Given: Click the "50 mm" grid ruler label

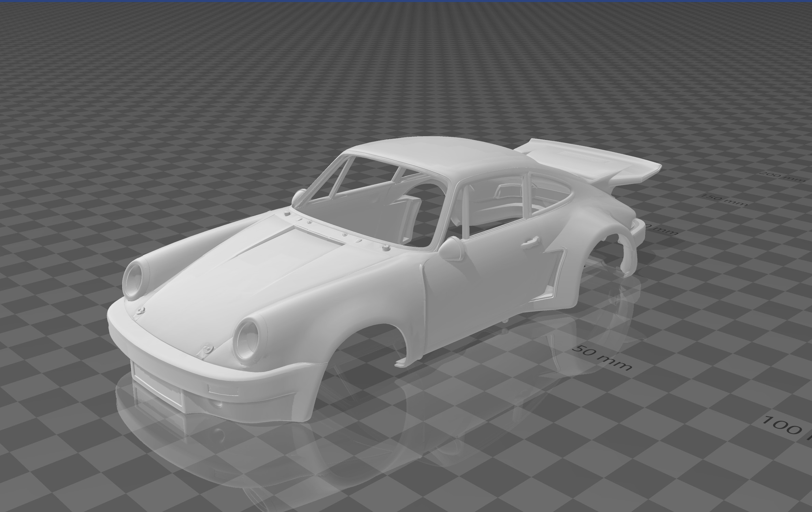Looking at the screenshot, I should click(x=603, y=357).
